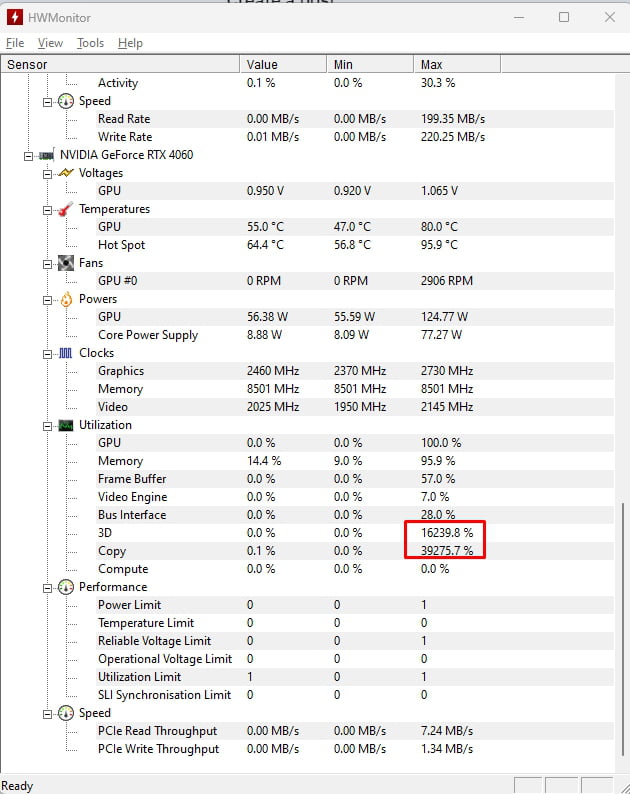Select the Hot Spot temperature row
The height and width of the screenshot is (794, 630).
click(121, 245)
